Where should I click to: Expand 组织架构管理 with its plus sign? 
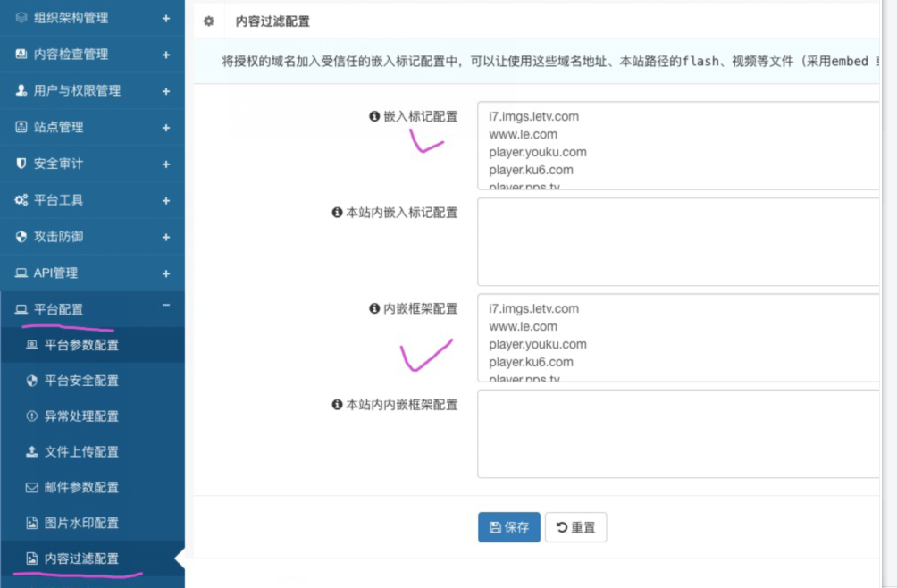(x=166, y=18)
